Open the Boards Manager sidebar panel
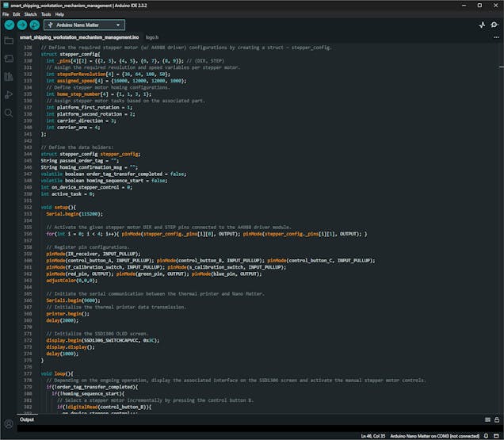Image resolution: width=504 pixels, height=440 pixels. coord(9,59)
